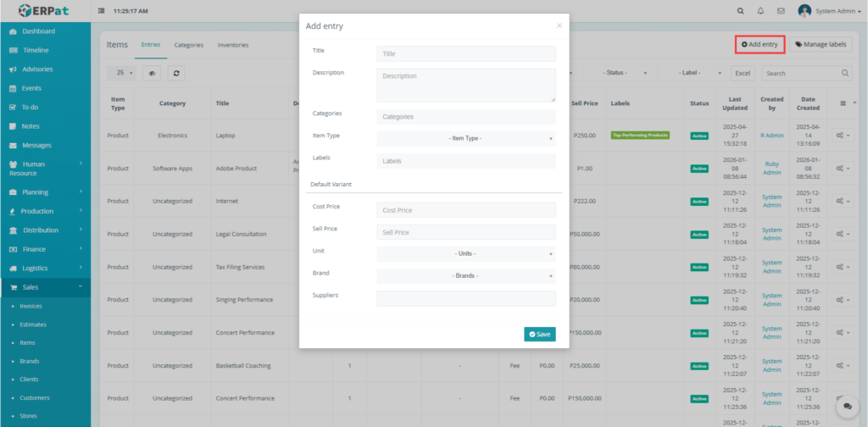Expand the Finance sidebar menu
This screenshot has width=868, height=427.
46,249
